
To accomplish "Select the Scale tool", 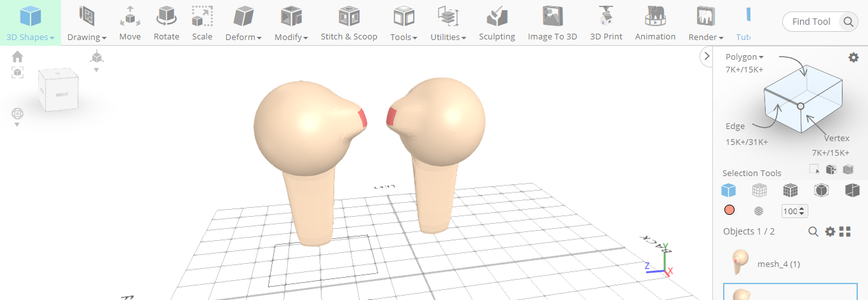I will [202, 23].
